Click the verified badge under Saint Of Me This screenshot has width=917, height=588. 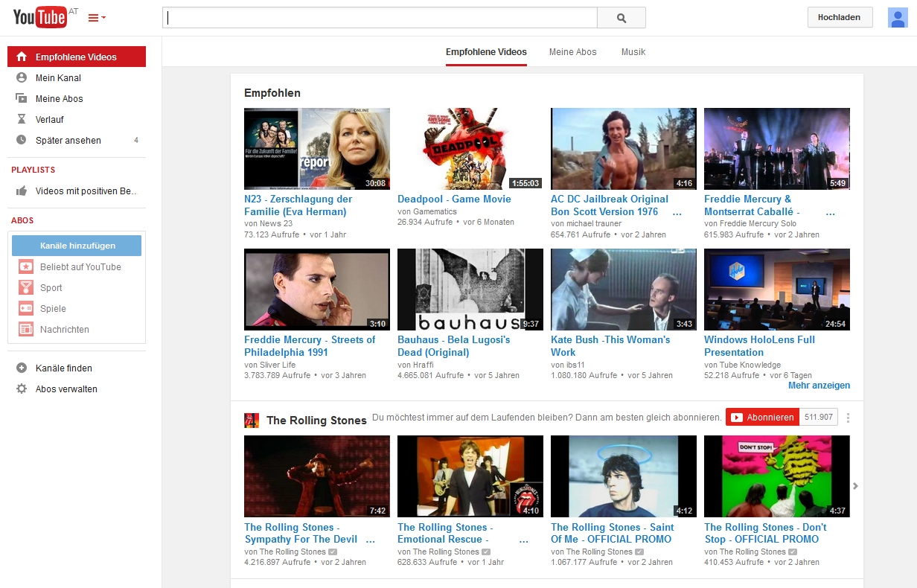(639, 552)
